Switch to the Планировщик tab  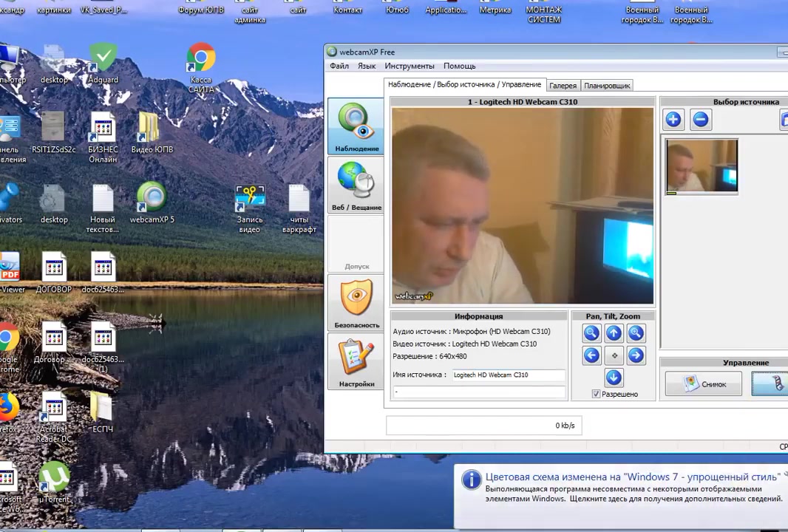[x=607, y=86]
